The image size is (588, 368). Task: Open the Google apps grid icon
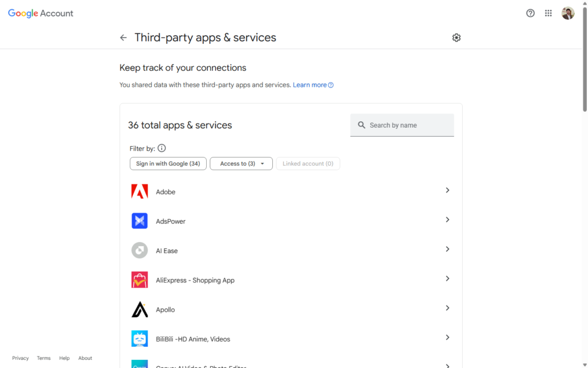(548, 13)
